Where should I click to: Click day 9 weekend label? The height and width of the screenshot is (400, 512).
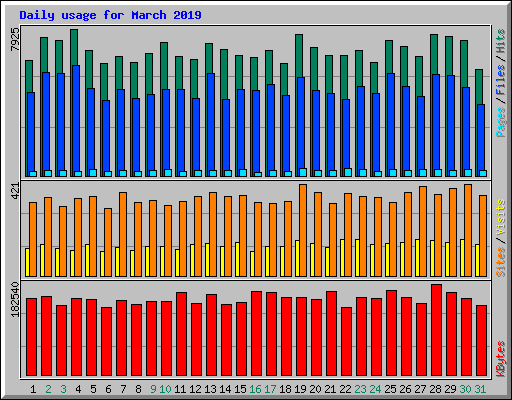pyautogui.click(x=153, y=389)
